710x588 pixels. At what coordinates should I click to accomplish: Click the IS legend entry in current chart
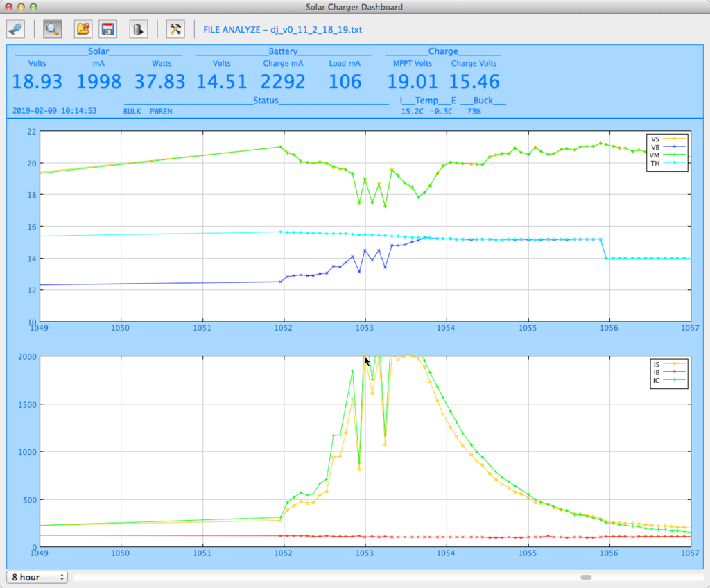pyautogui.click(x=669, y=364)
